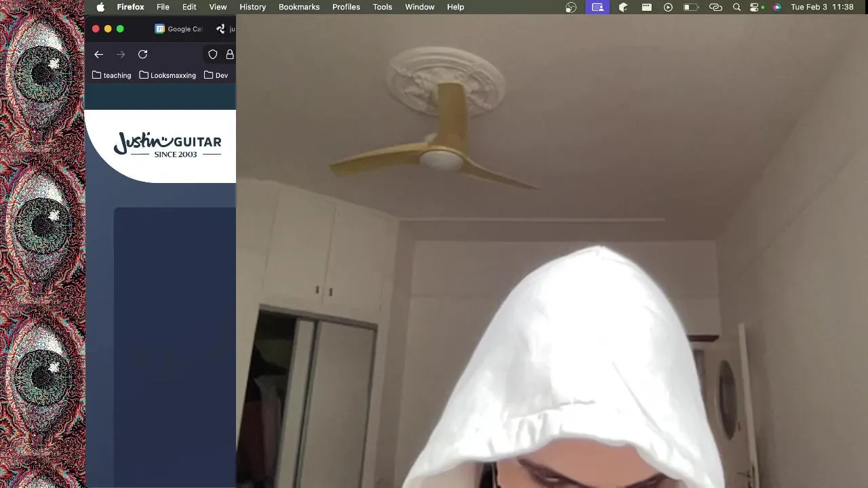The image size is (868, 488).
Task: Maximize the Firefox window
Action: tap(120, 28)
